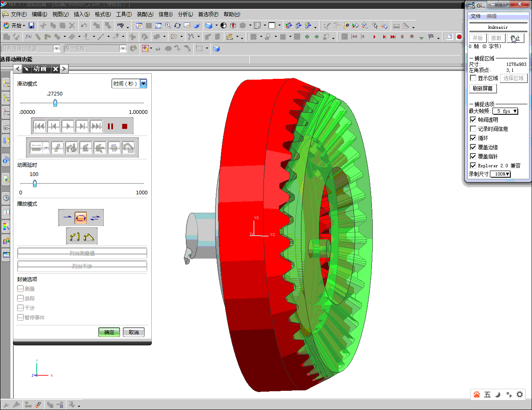Uncheck the 循环 loop checkbox
532x410 pixels.
473,138
